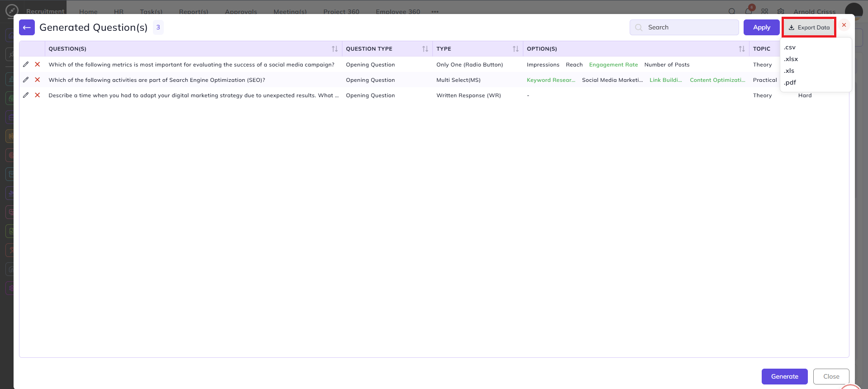
Task: Close the Generated Questions dialog with red X
Action: click(844, 25)
